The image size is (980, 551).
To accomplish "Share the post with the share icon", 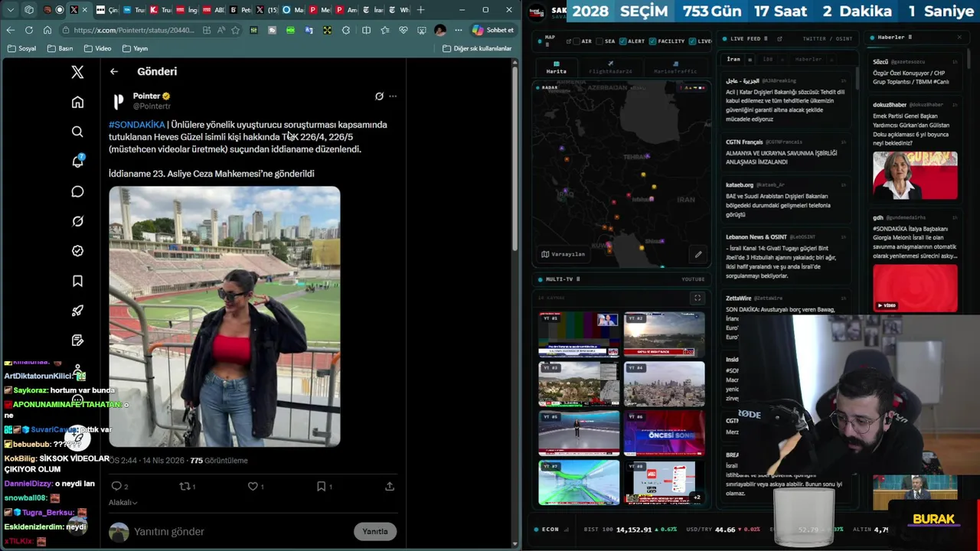I will click(x=390, y=486).
